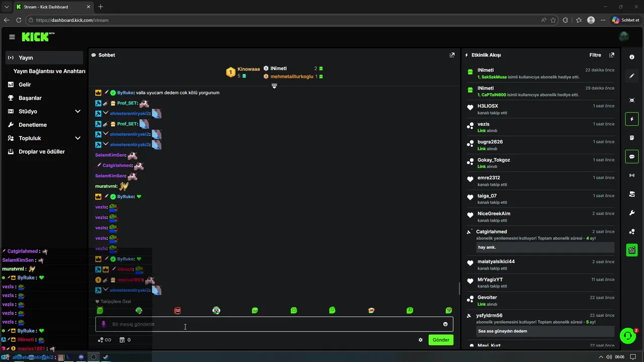Open user avatar menu in the Kick header
This screenshot has width=644, height=362.
624,37
